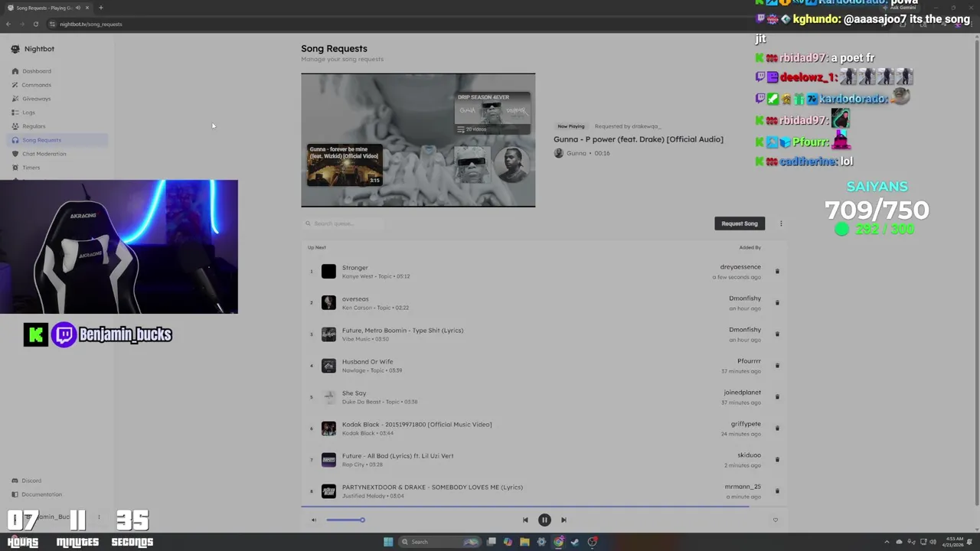
Task: Open Logs in the sidebar
Action: [x=28, y=112]
